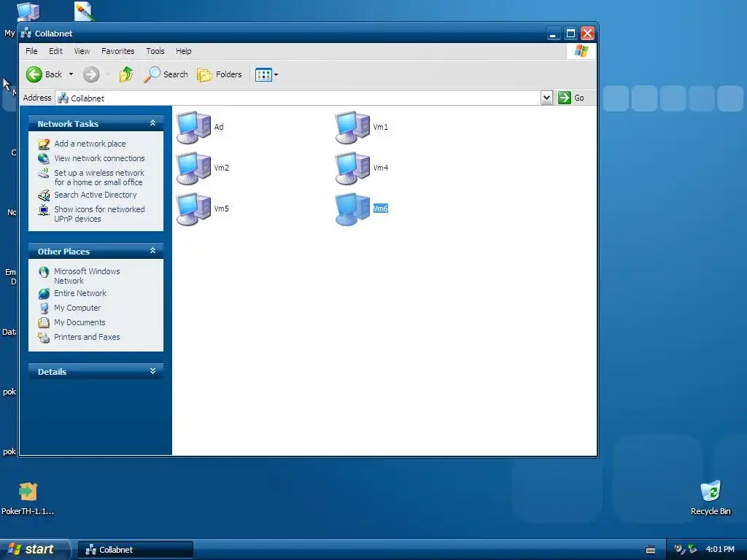Click the Printers and Faxes icon
This screenshot has width=747, height=560.
click(44, 337)
